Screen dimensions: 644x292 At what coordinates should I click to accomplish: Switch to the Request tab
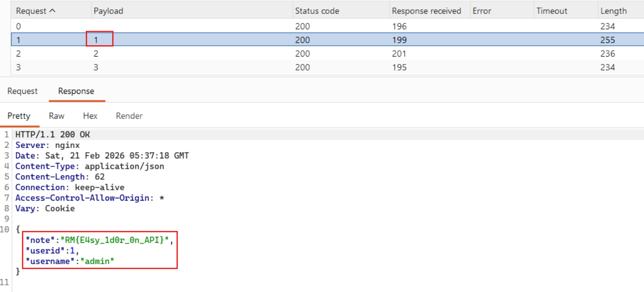pyautogui.click(x=22, y=91)
